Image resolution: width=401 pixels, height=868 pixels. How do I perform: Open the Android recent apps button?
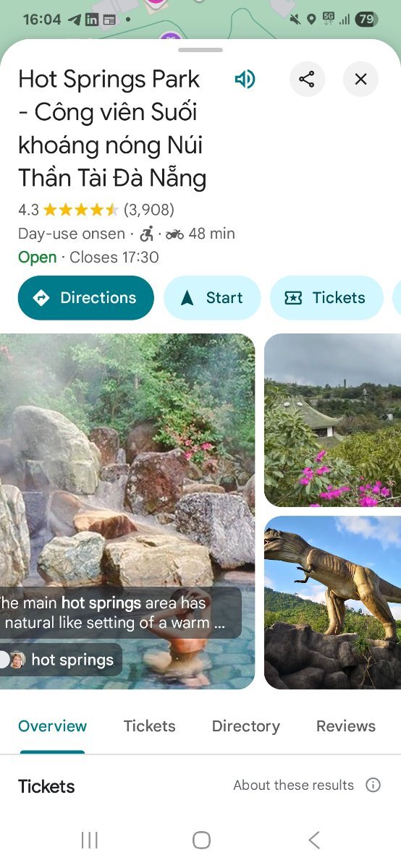coord(90,840)
